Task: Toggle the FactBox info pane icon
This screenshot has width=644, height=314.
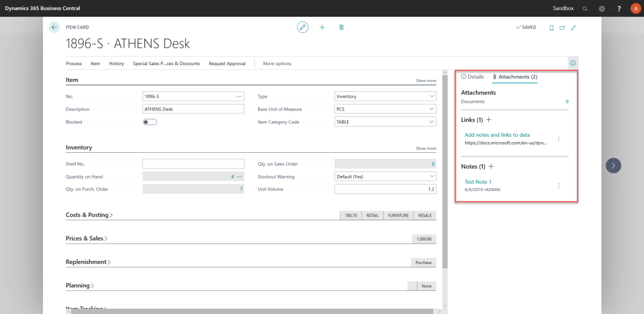Action: pos(573,63)
